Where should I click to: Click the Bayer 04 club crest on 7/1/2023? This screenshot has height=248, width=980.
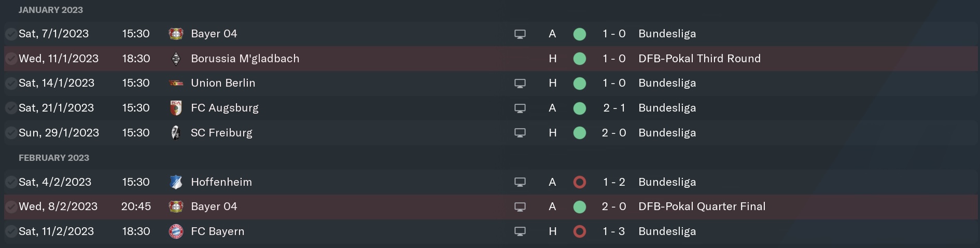[x=176, y=34]
